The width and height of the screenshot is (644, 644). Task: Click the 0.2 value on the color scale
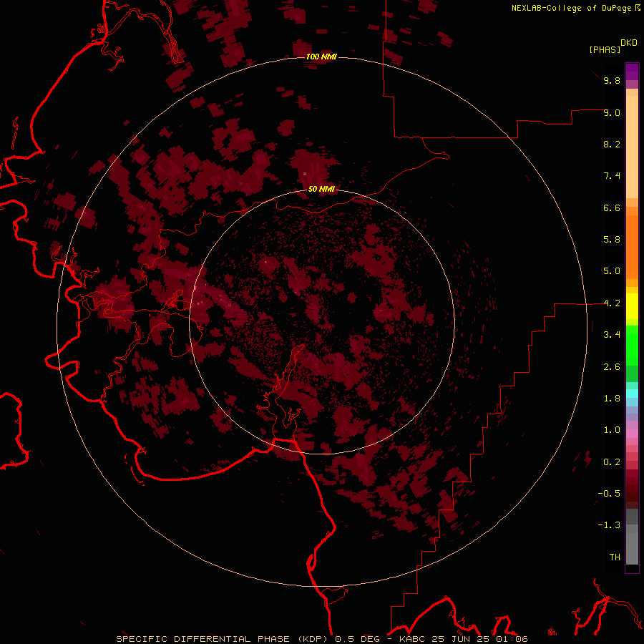pos(612,462)
